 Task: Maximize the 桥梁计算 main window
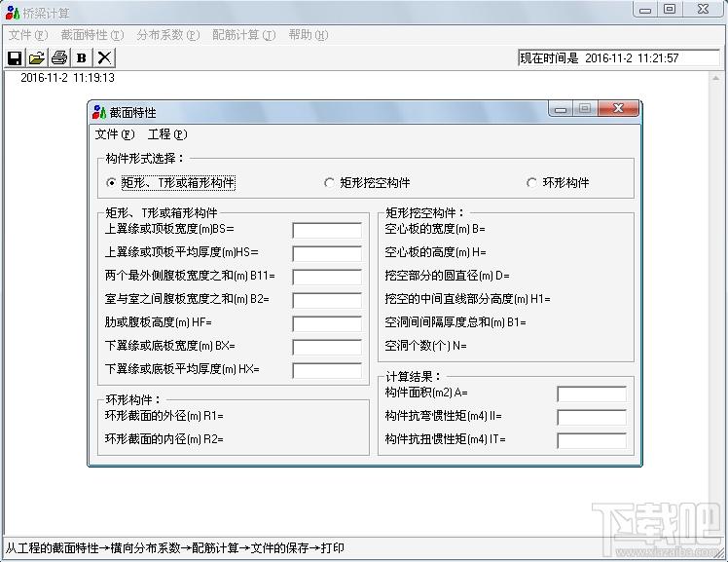point(670,10)
